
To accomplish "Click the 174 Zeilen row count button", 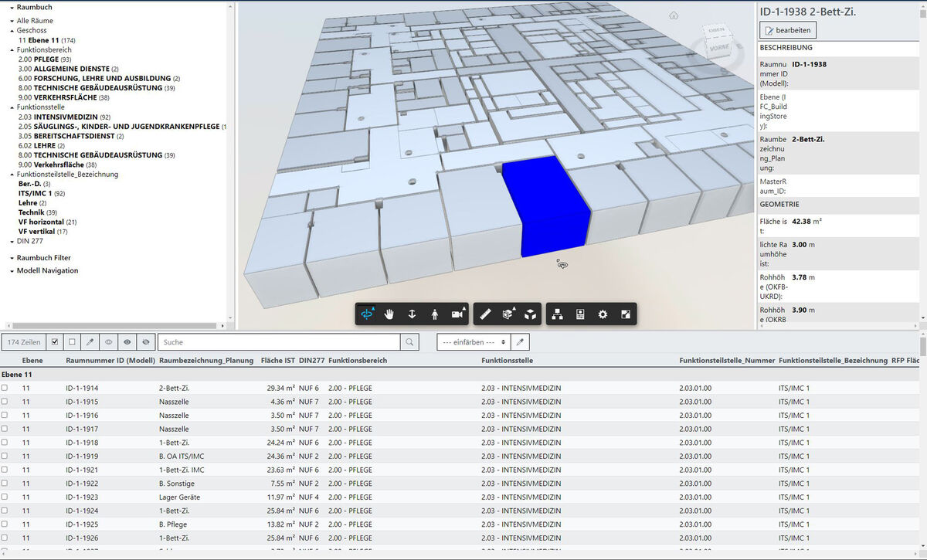I will pyautogui.click(x=24, y=341).
